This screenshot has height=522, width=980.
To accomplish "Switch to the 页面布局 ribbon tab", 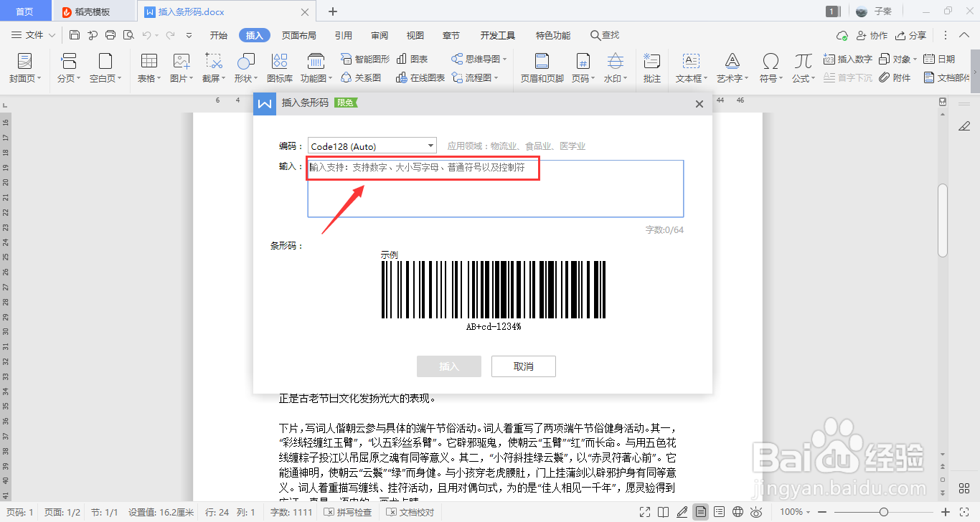I will 298,35.
